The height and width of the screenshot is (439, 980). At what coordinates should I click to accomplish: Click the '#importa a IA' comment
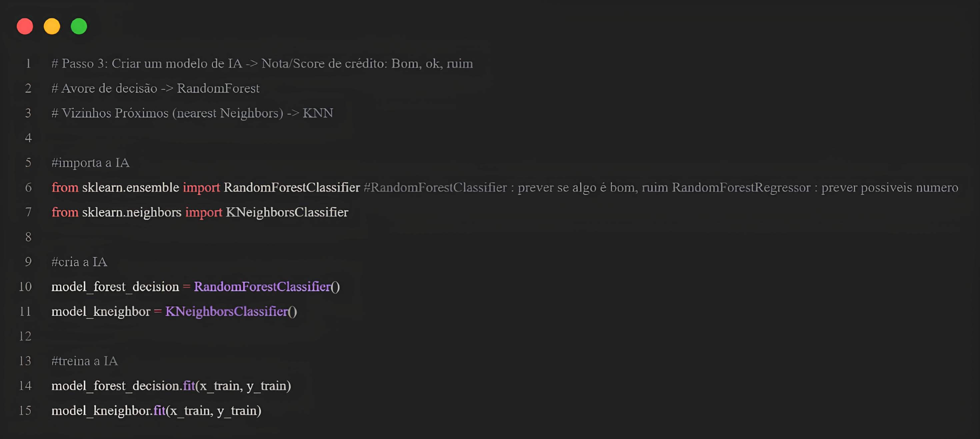click(91, 162)
